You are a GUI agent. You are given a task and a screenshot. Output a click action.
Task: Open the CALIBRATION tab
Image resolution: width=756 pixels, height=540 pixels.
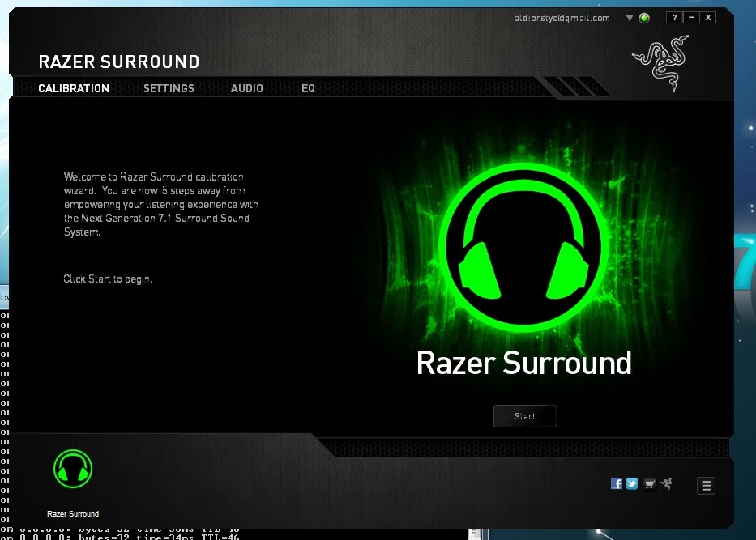74,88
